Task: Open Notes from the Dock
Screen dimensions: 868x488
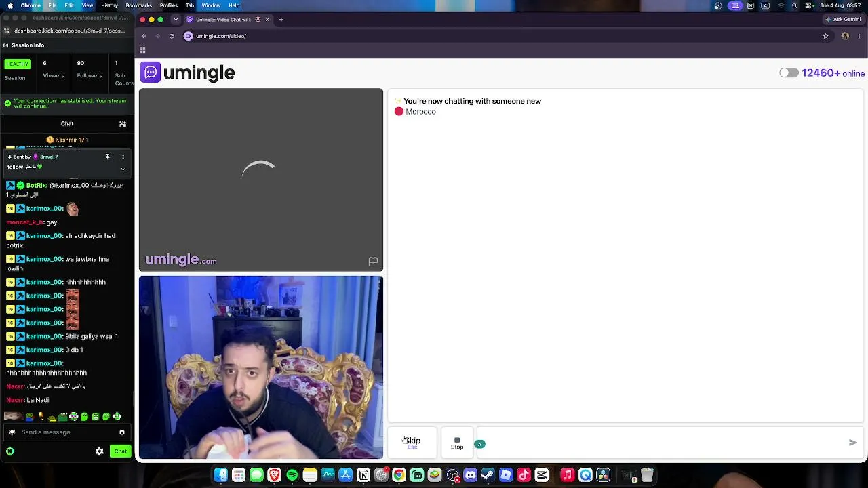Action: tap(310, 475)
